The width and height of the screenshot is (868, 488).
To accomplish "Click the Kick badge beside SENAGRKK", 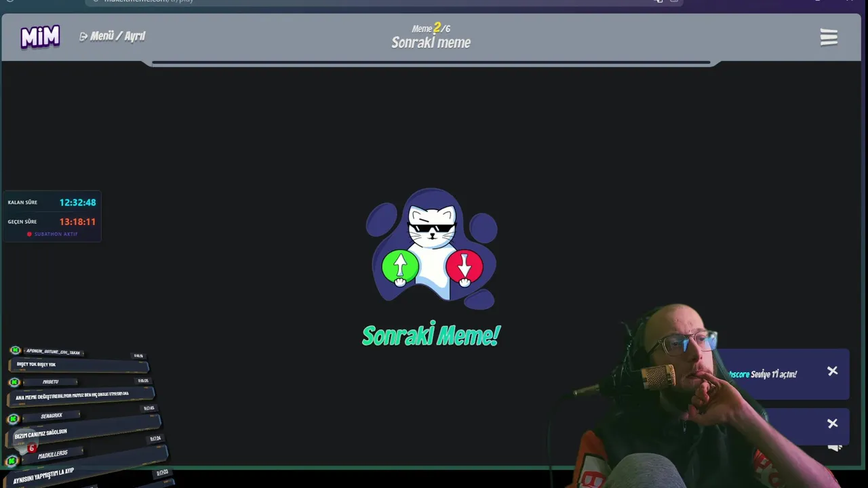I will [x=13, y=419].
